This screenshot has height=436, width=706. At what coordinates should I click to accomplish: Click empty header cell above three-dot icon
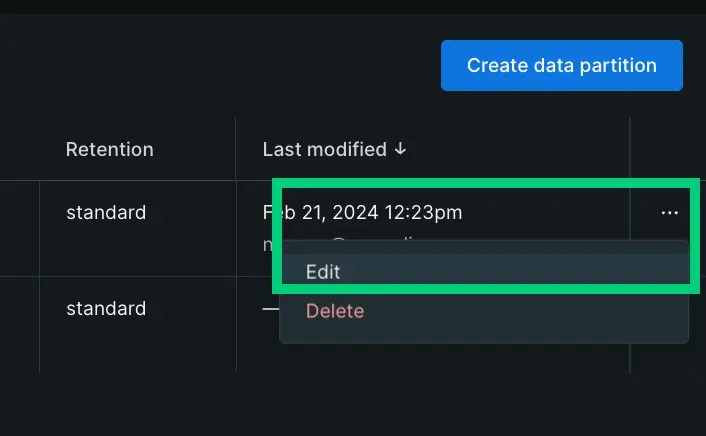(668, 149)
